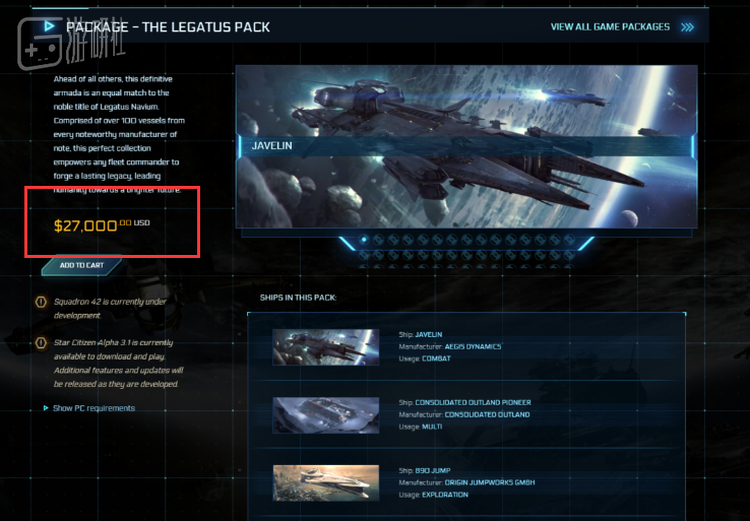Click the large Javelin carousel banner image
The image size is (750, 521).
click(x=466, y=146)
